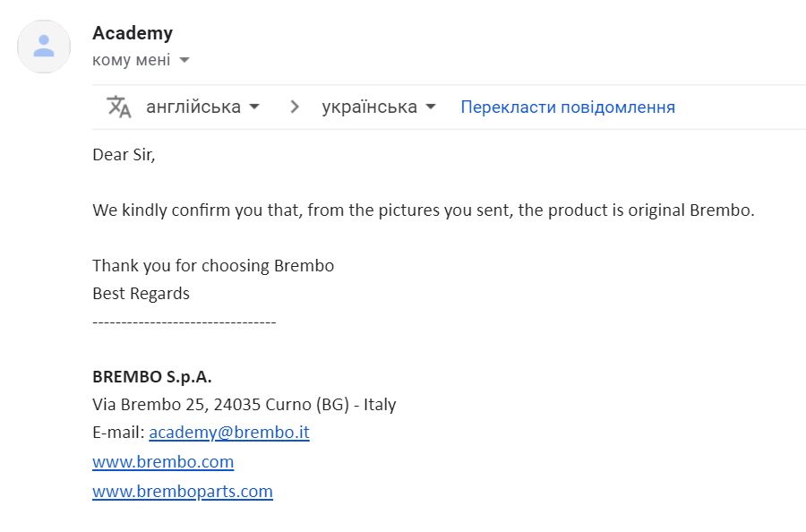Click the translate icon in the translation bar
Image resolution: width=806 pixels, height=532 pixels.
[119, 107]
